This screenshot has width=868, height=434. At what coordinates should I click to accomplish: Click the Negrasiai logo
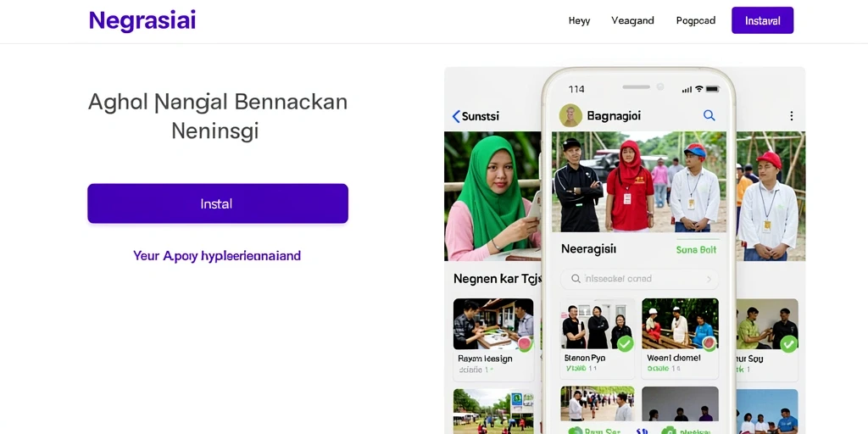(x=142, y=20)
